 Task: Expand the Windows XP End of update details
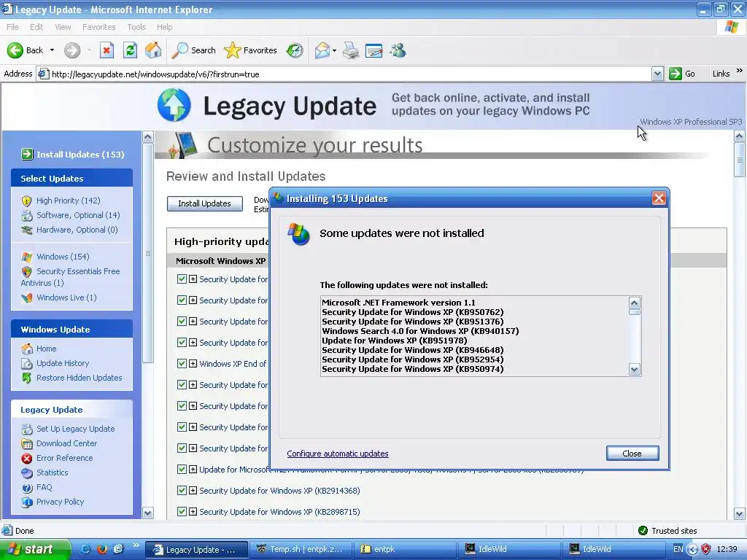[x=193, y=363]
